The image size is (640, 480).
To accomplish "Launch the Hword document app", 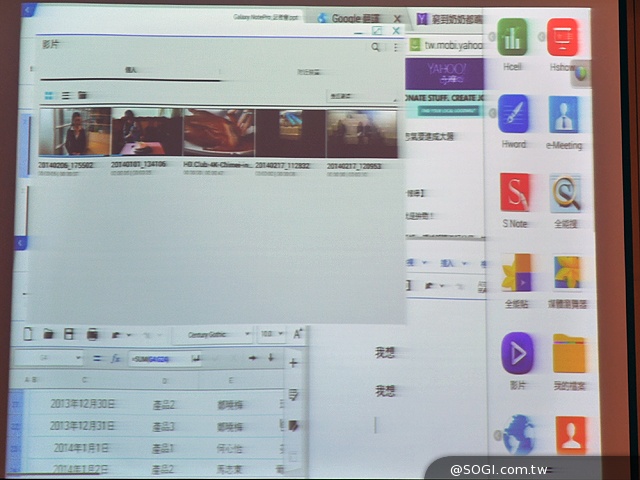I will (513, 114).
